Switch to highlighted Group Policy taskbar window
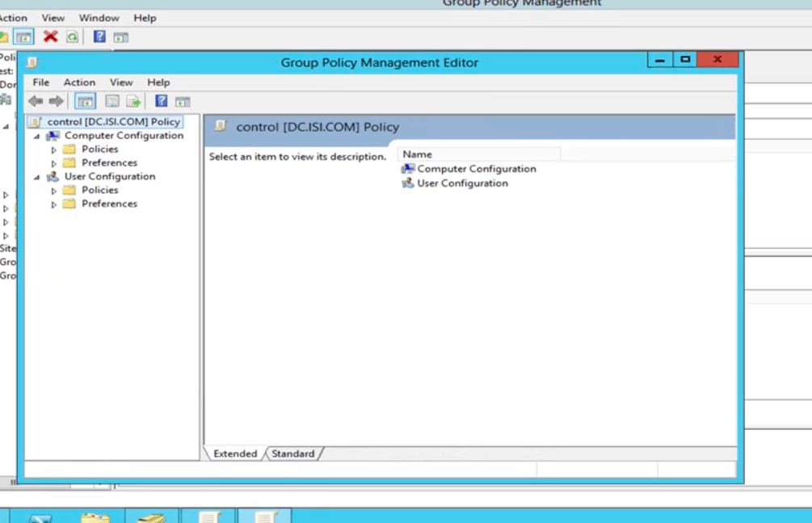 [264, 517]
